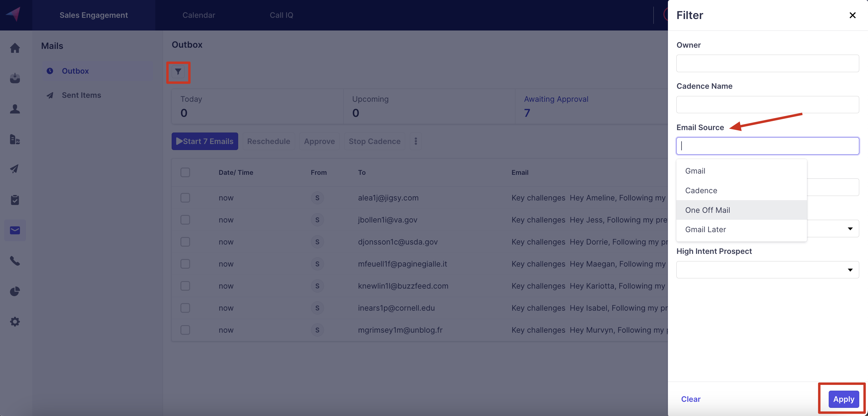
Task: Open Sent Items in Mails menu
Action: click(x=81, y=95)
